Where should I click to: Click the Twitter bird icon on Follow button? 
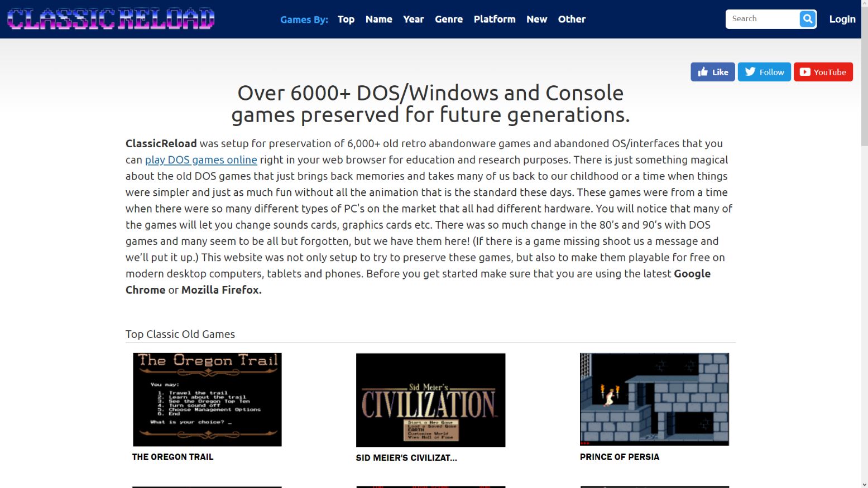[x=750, y=71]
